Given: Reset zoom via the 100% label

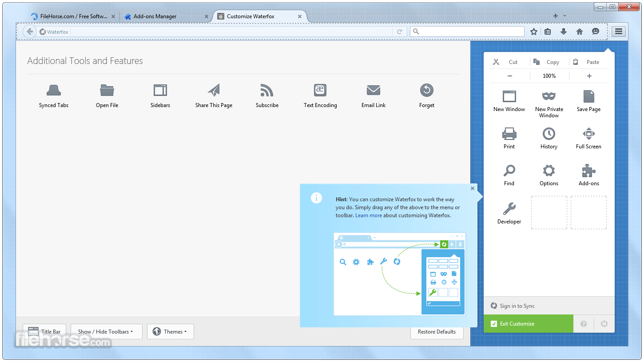Looking at the screenshot, I should (549, 76).
